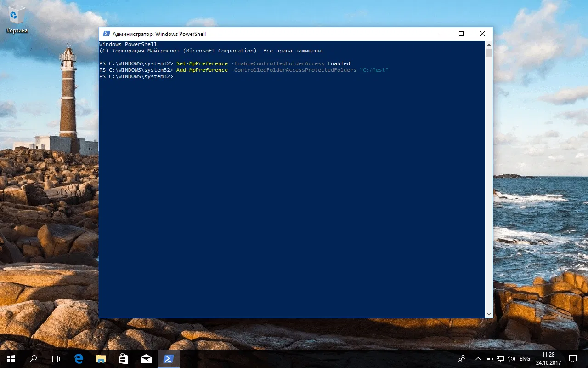Open Action Center notifications
This screenshot has height=368, width=588.
pos(572,359)
